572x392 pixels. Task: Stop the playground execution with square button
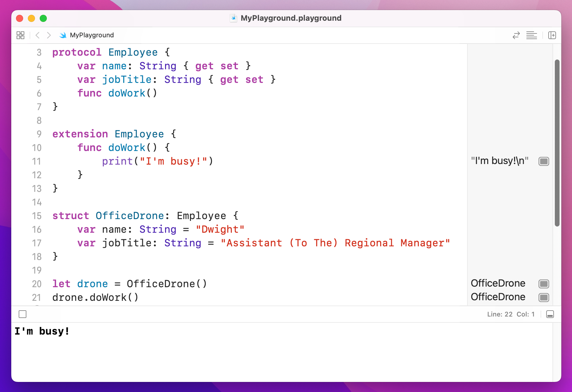[23, 314]
